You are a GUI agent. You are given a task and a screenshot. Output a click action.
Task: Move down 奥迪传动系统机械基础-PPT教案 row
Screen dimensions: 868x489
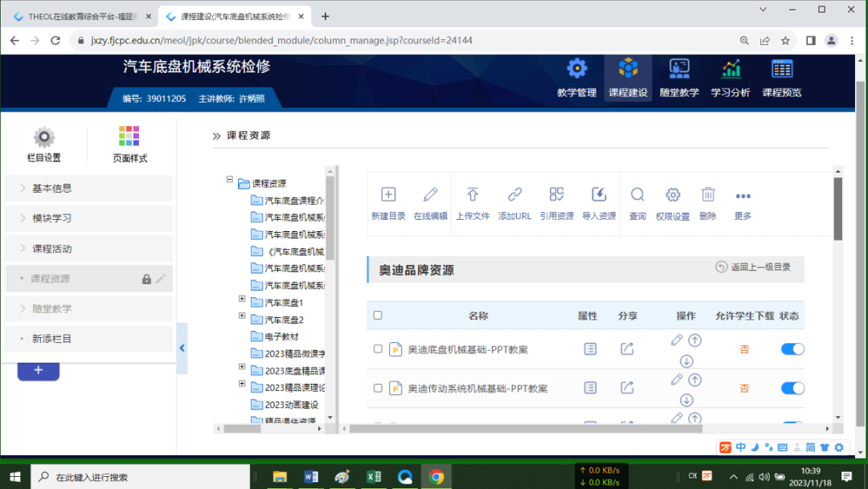686,400
